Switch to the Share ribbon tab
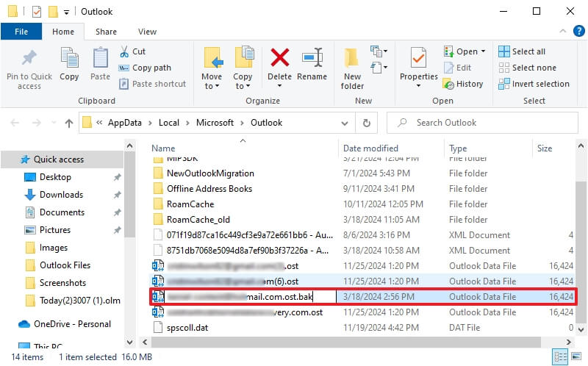The image size is (588, 366). 106,32
